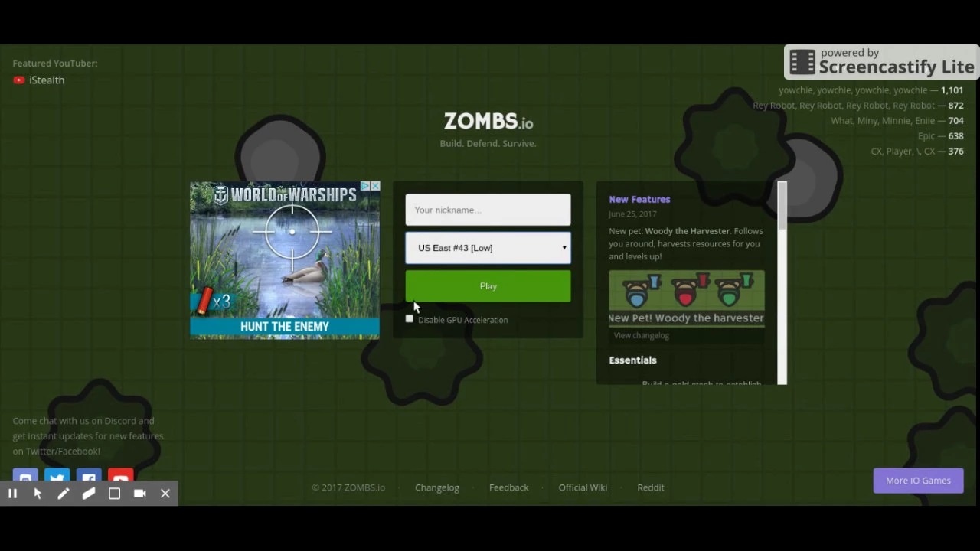
Task: Pick the eraser tool in recording toolbar
Action: pos(89,494)
